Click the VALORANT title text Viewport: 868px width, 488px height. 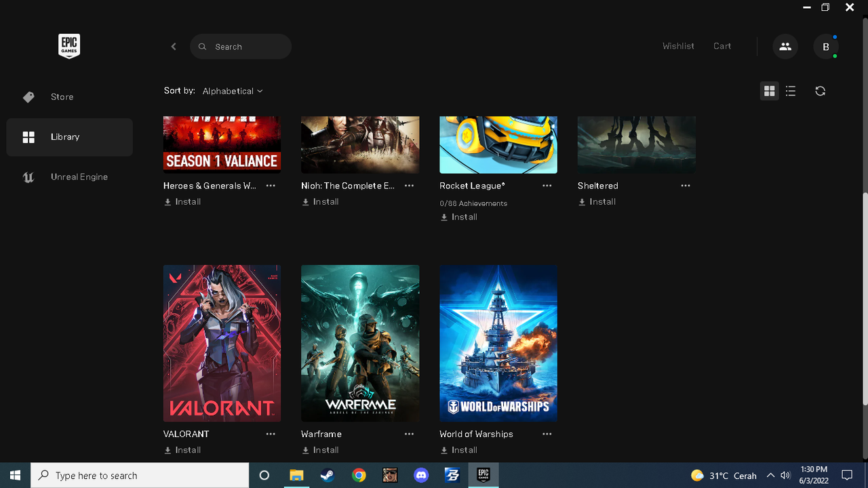[x=186, y=434]
